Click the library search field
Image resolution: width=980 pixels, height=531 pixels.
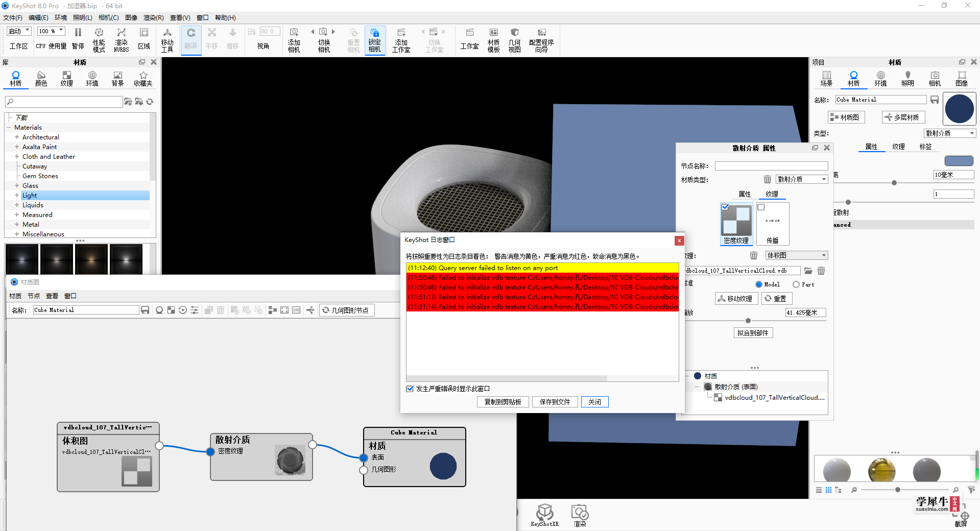pyautogui.click(x=64, y=102)
